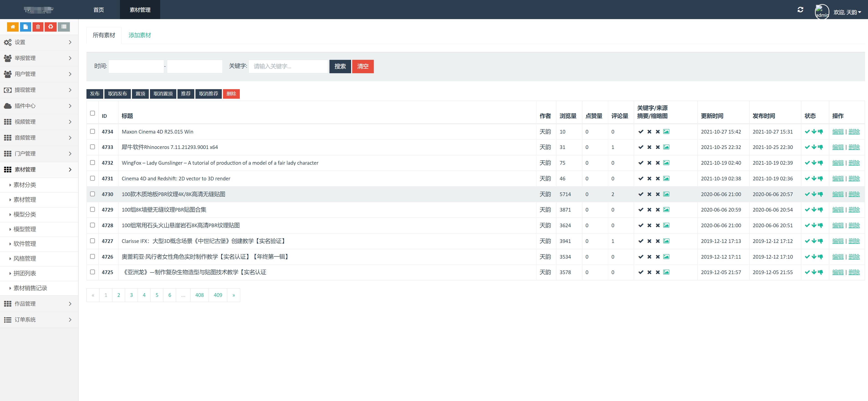Tick the checkbox for item 4732
Image resolution: width=868 pixels, height=401 pixels.
click(92, 163)
